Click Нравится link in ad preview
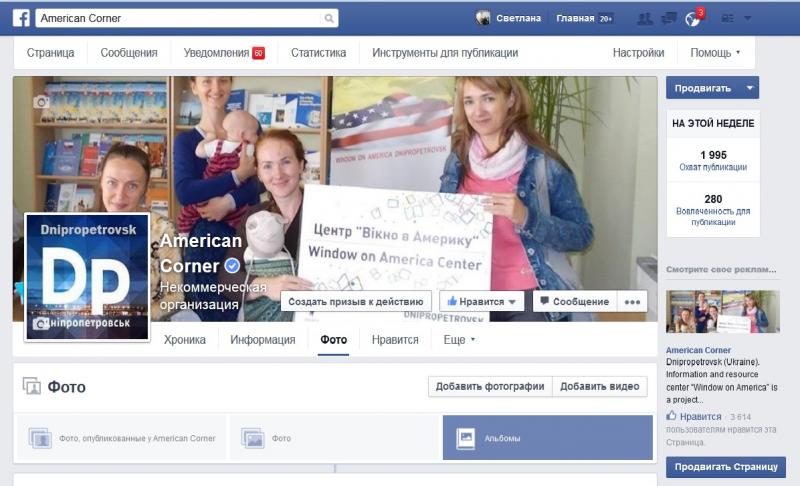The image size is (800, 486). click(701, 417)
